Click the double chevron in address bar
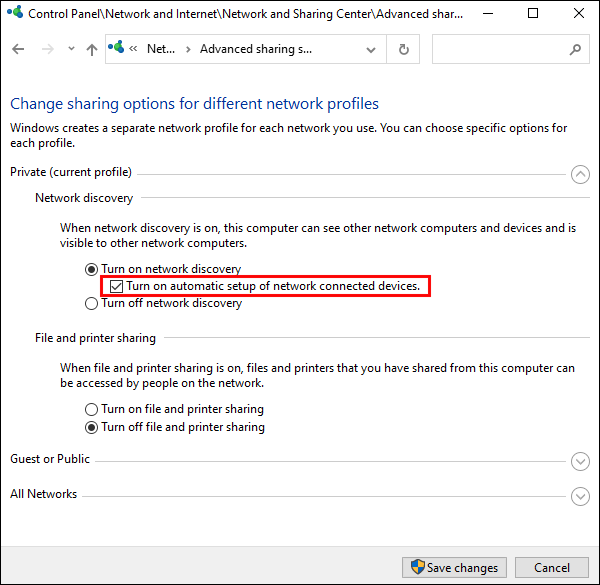600x585 pixels. coord(133,49)
